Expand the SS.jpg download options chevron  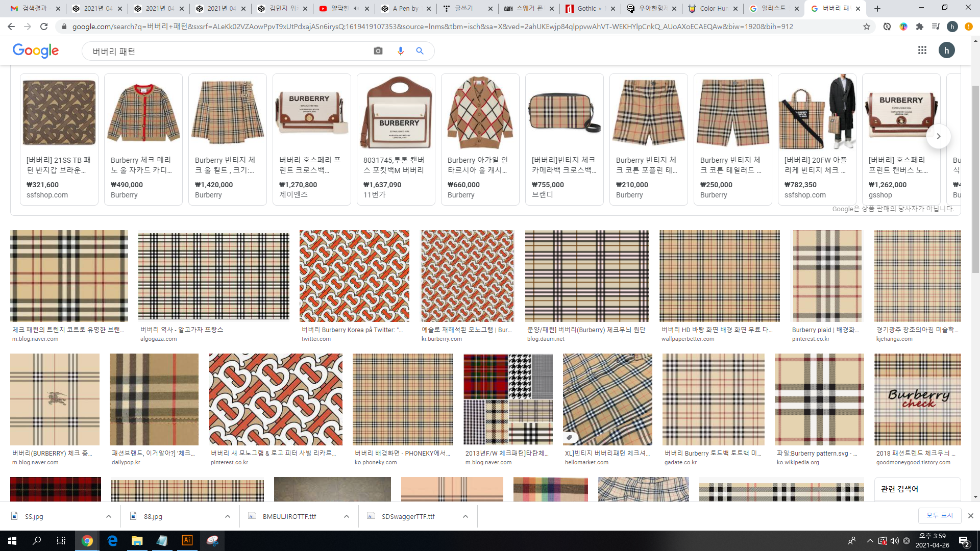[109, 516]
